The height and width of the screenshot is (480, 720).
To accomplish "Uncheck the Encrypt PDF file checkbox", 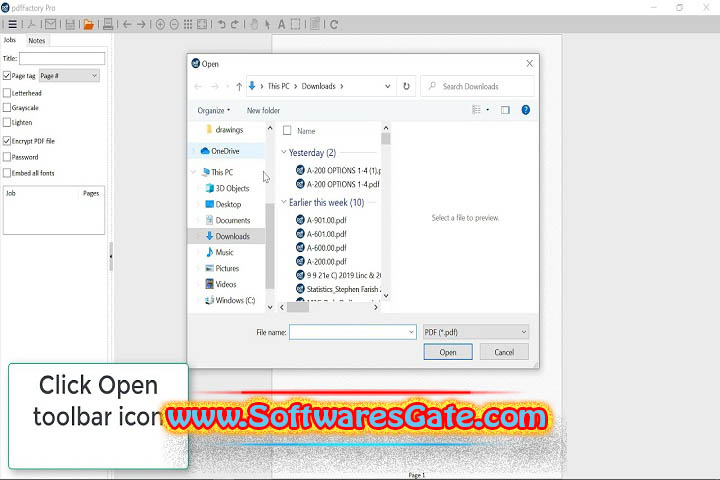I will pos(7,141).
